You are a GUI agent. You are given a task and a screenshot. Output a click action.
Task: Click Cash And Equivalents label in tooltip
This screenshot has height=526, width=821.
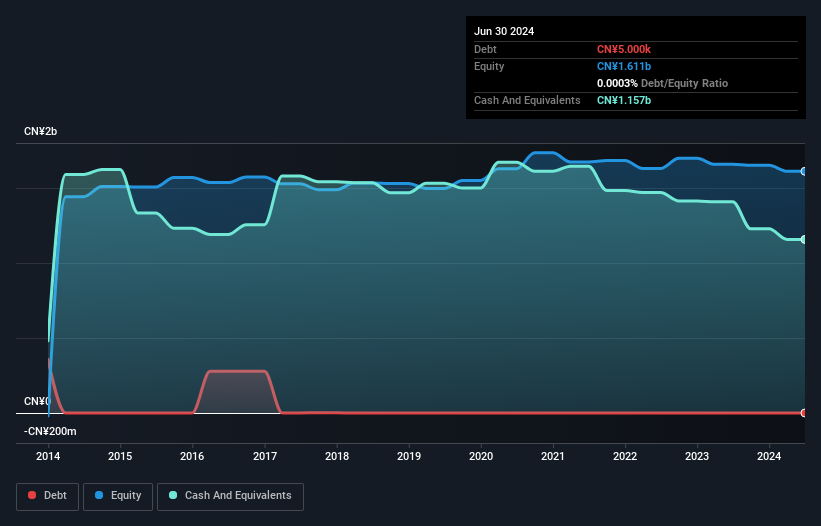527,100
